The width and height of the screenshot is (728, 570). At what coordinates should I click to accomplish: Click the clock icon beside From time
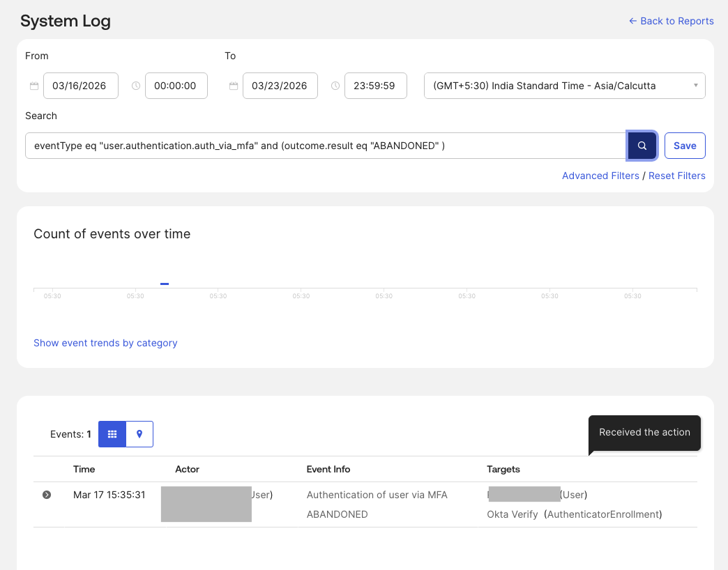[x=136, y=85]
